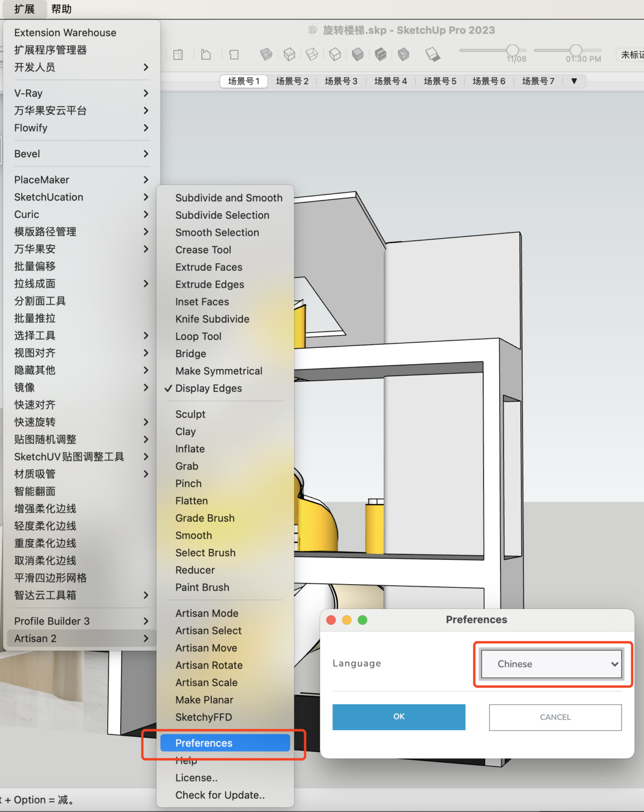The width and height of the screenshot is (644, 812).
Task: Expand the scene tabs overflow arrow
Action: point(574,81)
